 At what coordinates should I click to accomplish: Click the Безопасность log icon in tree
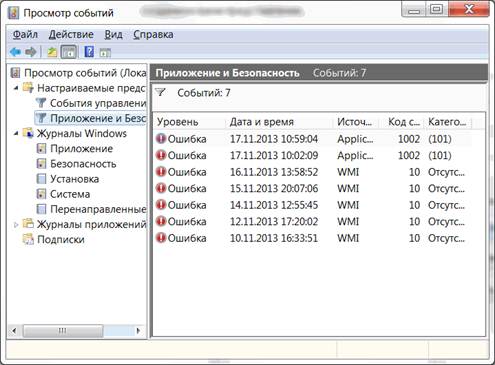click(x=41, y=164)
